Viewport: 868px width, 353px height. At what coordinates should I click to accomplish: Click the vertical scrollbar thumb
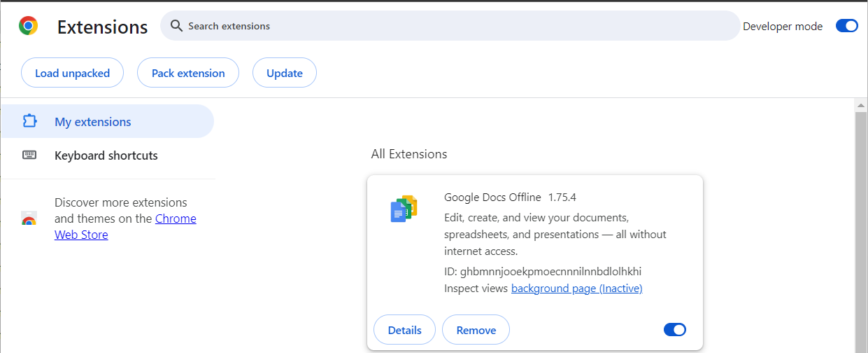pos(861,231)
